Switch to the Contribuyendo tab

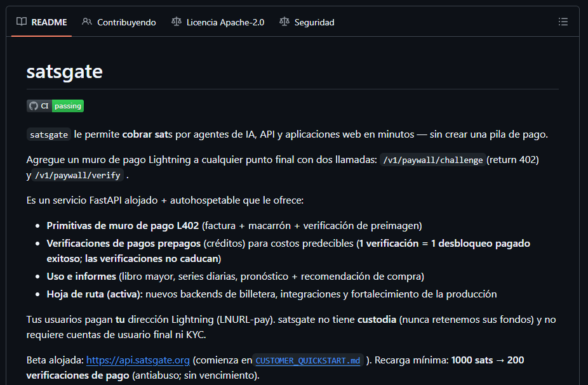coord(119,22)
